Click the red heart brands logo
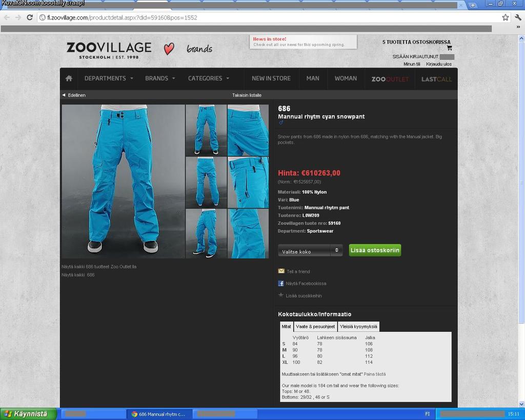Image resolution: width=525 pixels, height=420 pixels. [169, 49]
